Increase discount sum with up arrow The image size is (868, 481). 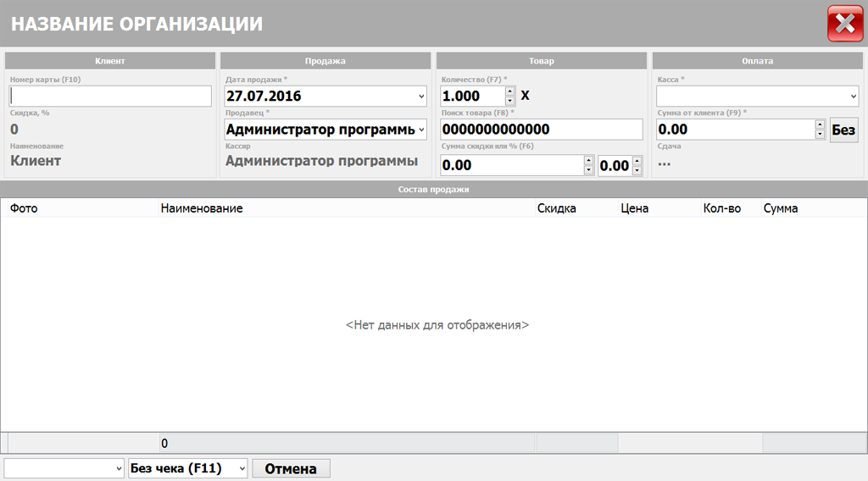pos(588,160)
